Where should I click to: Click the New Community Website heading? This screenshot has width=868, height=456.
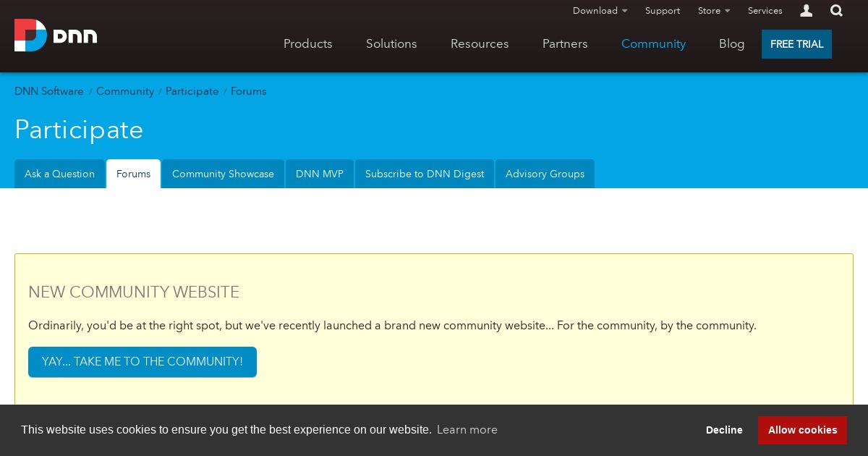coord(134,292)
